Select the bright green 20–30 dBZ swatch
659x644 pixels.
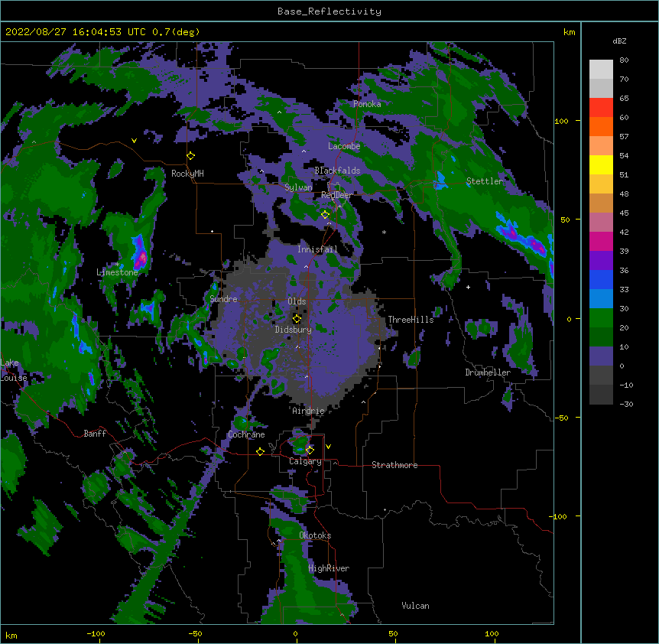click(601, 318)
